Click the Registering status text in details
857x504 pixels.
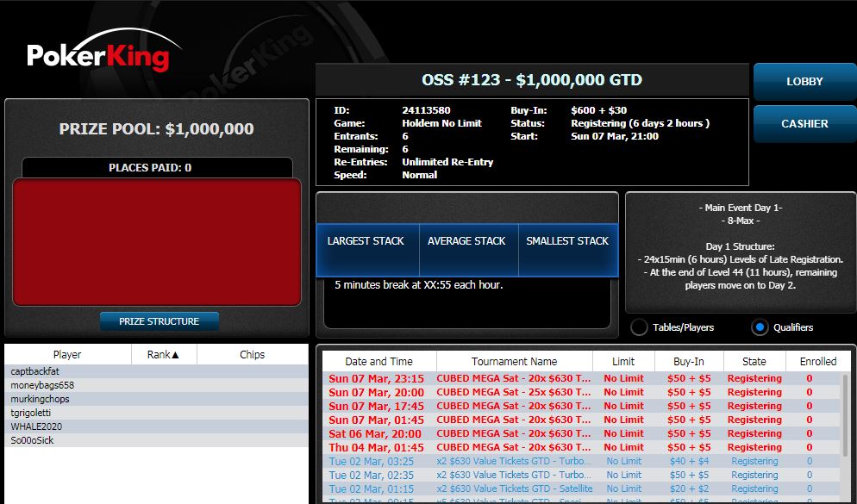(640, 123)
